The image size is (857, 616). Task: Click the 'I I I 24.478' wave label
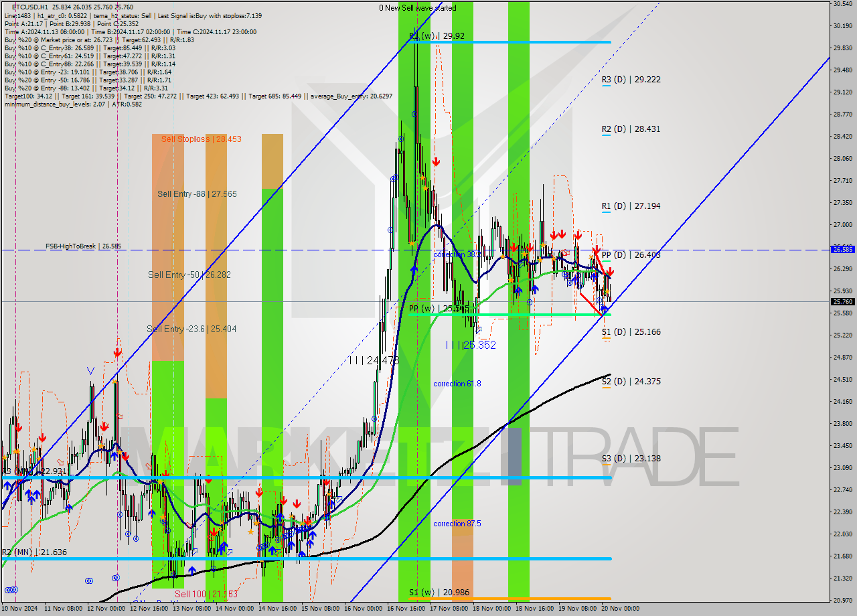pyautogui.click(x=374, y=361)
